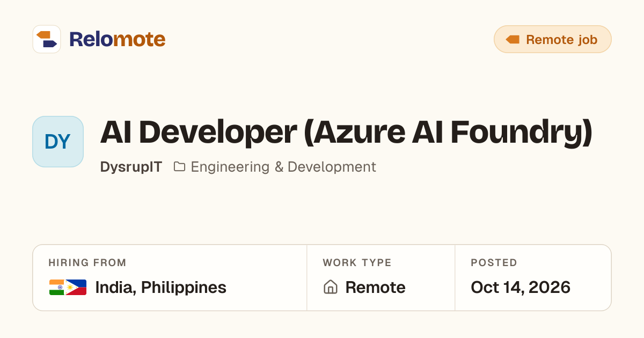Click the folder icon beside Engineering & Development
Viewport: 644px width, 338px height.
pyautogui.click(x=180, y=167)
